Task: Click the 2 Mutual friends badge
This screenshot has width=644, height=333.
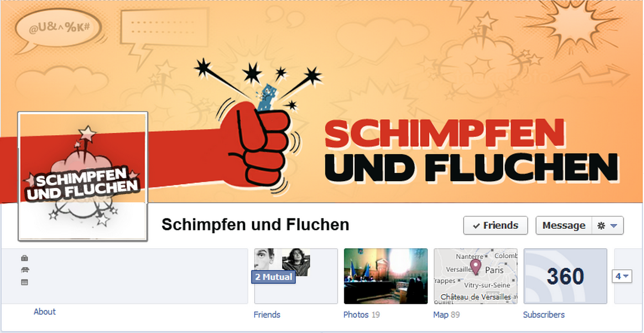Action: coord(273,277)
